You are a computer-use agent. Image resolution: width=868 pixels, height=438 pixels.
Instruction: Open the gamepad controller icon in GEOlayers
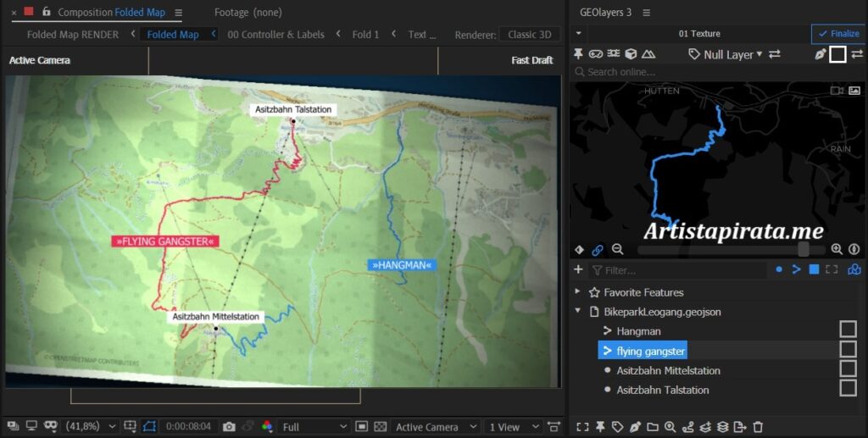[596, 53]
